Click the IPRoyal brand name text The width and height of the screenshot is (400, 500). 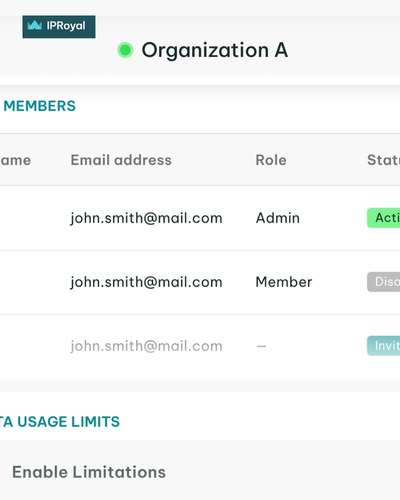click(x=66, y=26)
